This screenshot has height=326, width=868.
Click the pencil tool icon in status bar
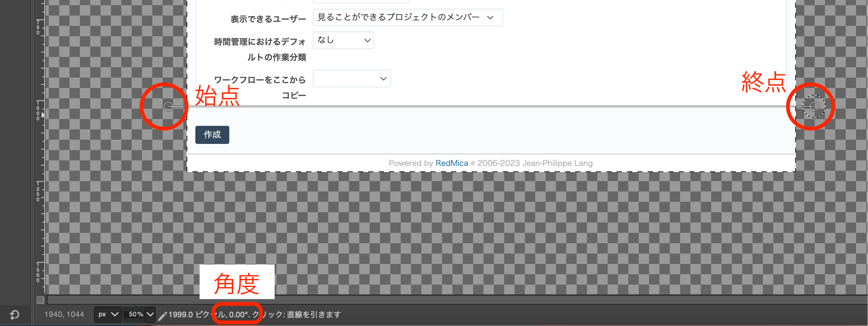coord(162,316)
